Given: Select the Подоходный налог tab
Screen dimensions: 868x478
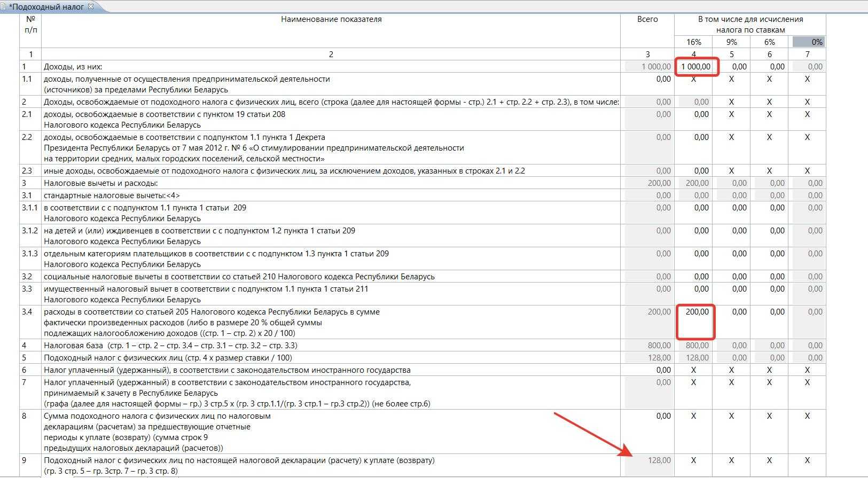Looking at the screenshot, I should click(46, 7).
